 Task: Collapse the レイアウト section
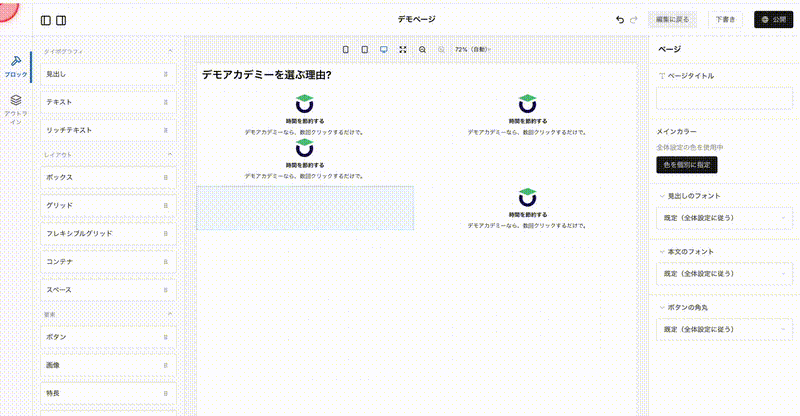pos(170,154)
